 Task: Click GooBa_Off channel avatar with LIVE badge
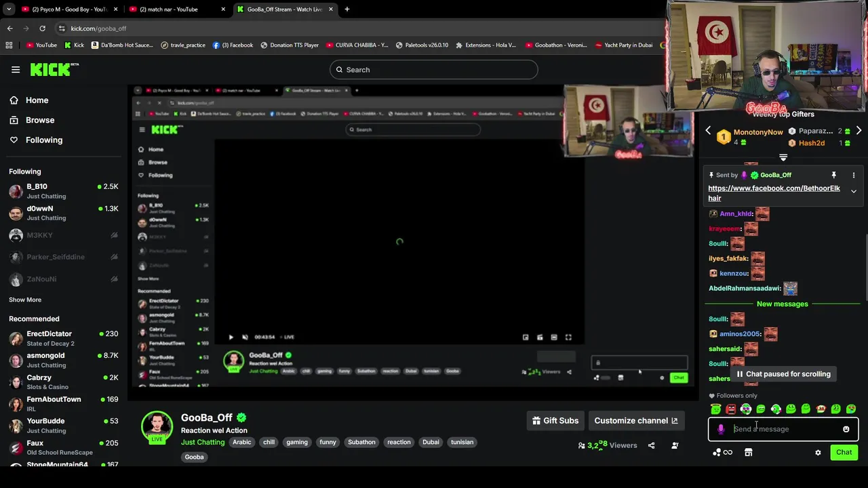157,428
